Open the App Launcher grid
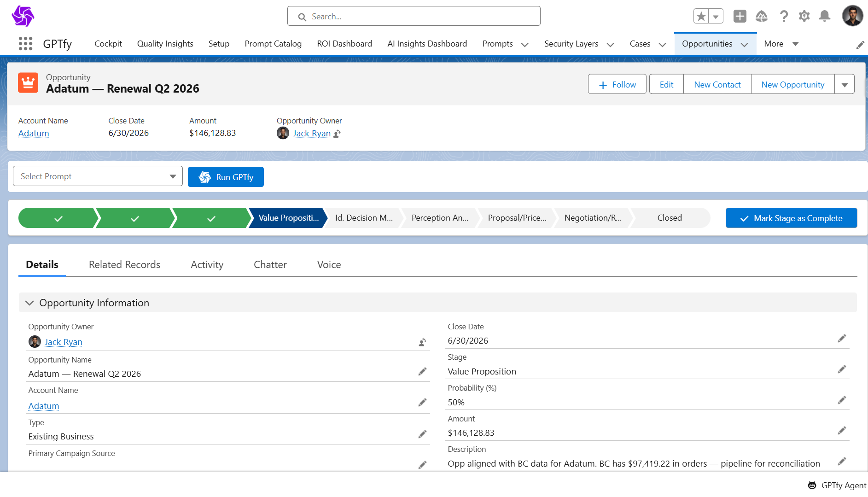This screenshot has width=868, height=497. (x=25, y=44)
